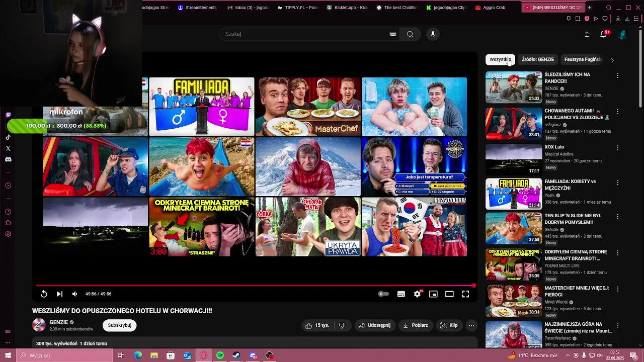644x362 pixels.
Task: Switch to miniplayer mode
Action: tap(433, 294)
